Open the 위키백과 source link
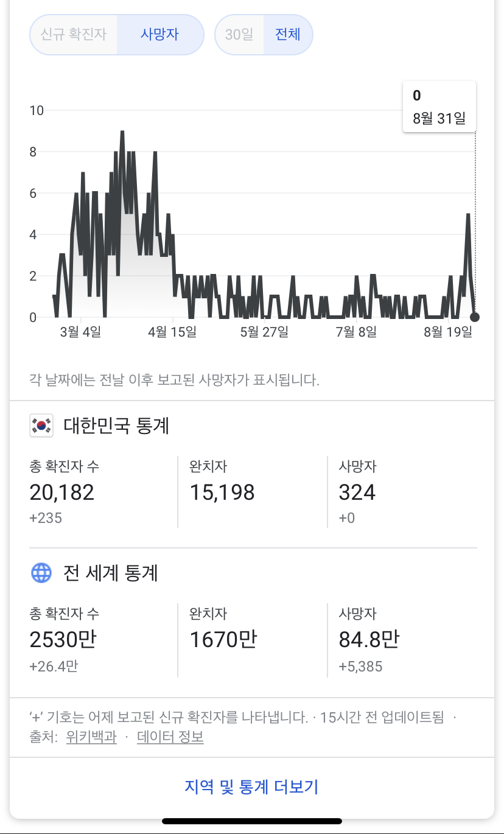 [91, 737]
